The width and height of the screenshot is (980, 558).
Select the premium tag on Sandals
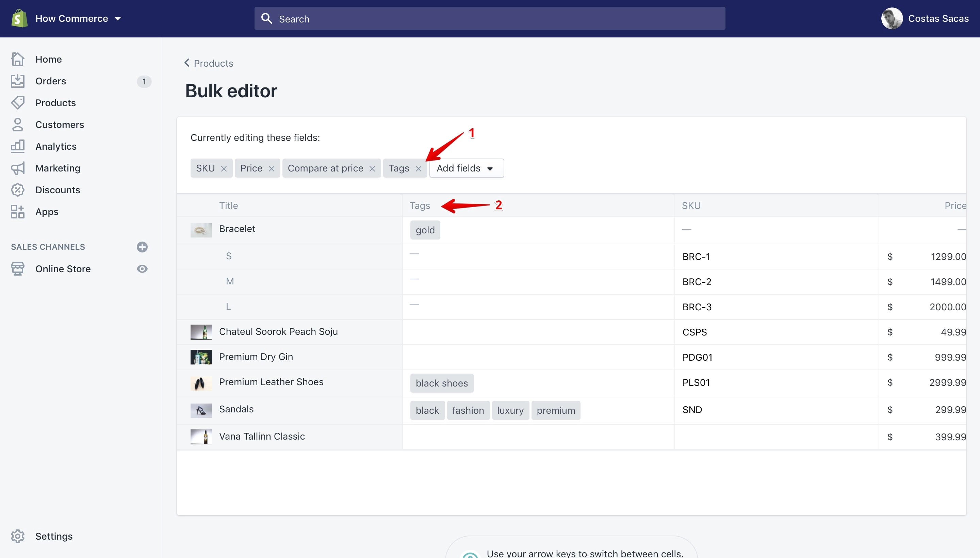pyautogui.click(x=556, y=410)
